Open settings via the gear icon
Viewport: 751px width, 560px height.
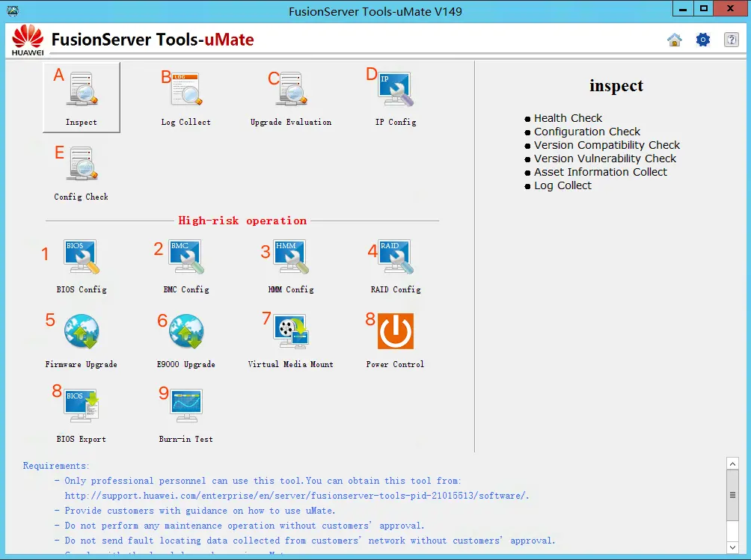click(x=703, y=40)
